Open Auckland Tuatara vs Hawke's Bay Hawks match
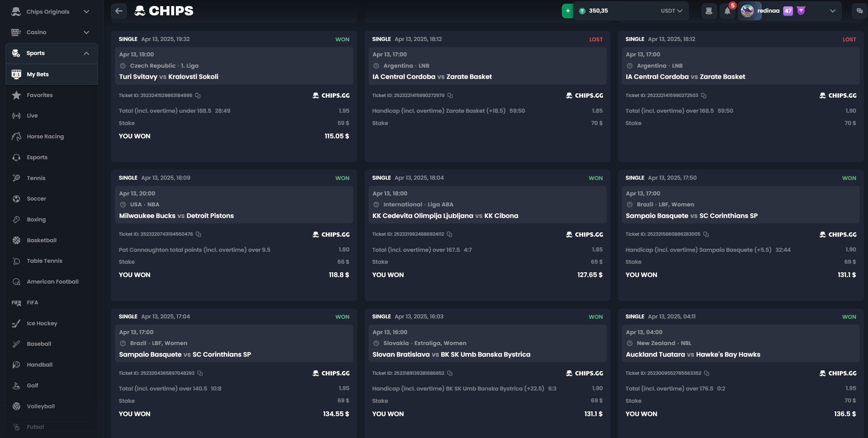This screenshot has width=868, height=438. [x=693, y=354]
